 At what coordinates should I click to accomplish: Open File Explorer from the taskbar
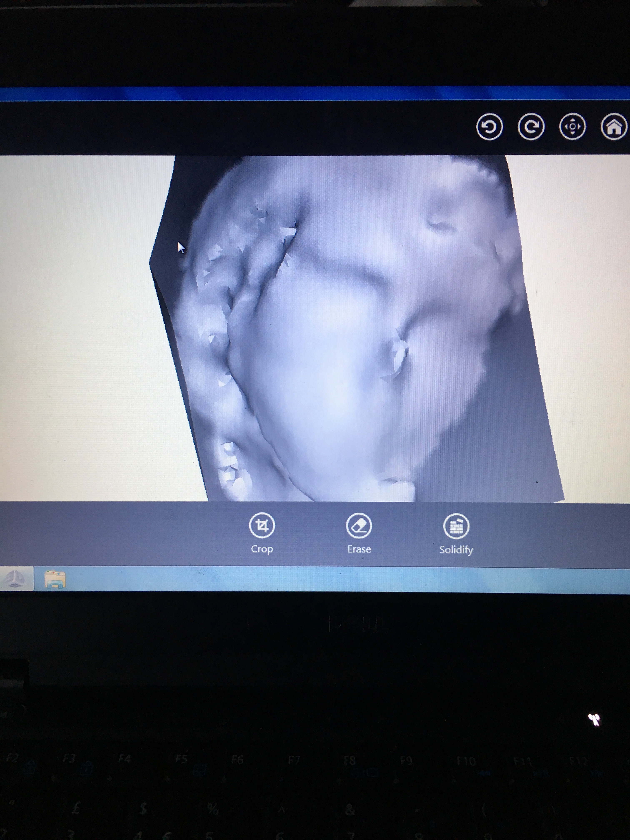pos(55,580)
